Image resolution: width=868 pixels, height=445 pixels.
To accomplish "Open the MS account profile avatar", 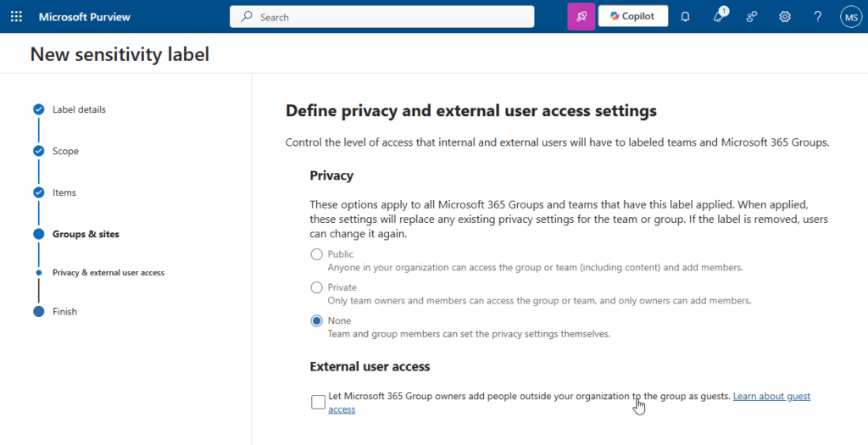I will pyautogui.click(x=851, y=17).
